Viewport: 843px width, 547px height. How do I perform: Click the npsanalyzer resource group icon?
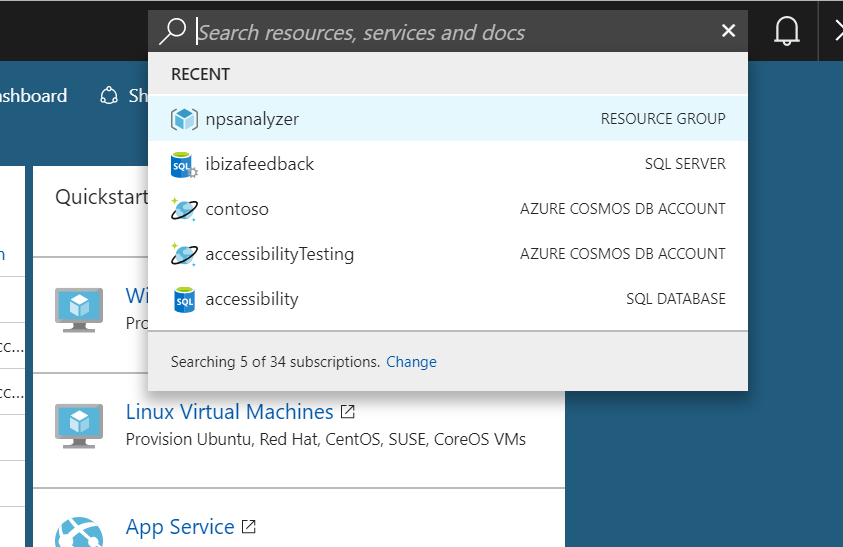click(184, 119)
